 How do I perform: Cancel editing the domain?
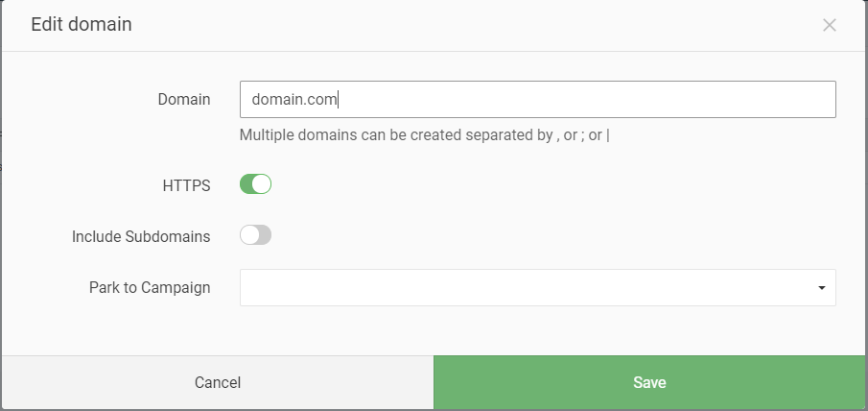tap(218, 382)
